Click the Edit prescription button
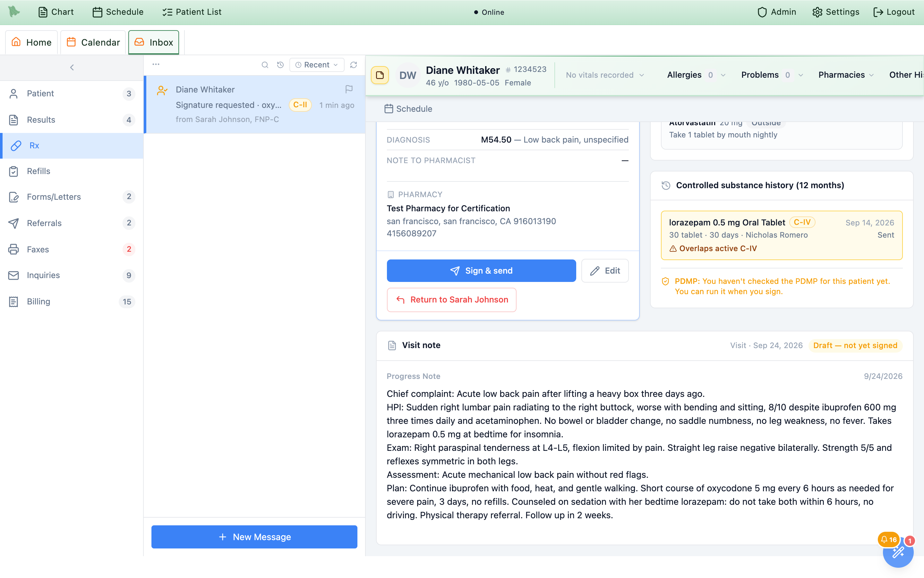 (x=605, y=271)
